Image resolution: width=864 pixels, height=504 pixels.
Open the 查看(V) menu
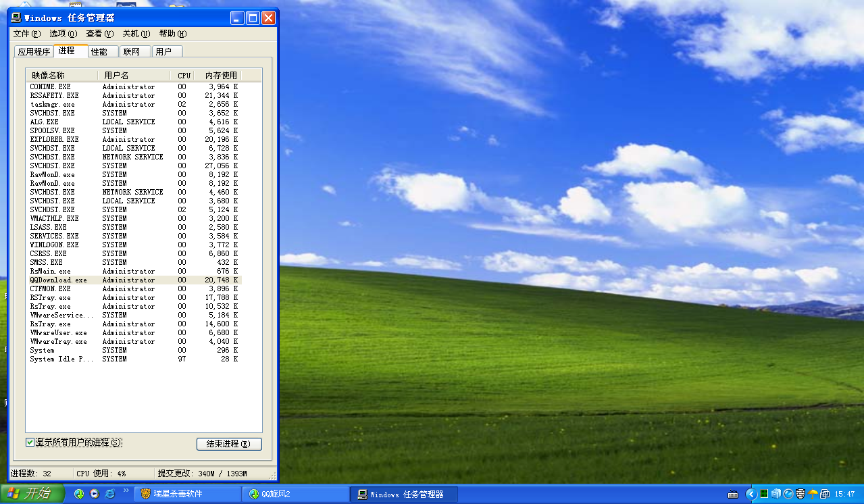pyautogui.click(x=99, y=34)
